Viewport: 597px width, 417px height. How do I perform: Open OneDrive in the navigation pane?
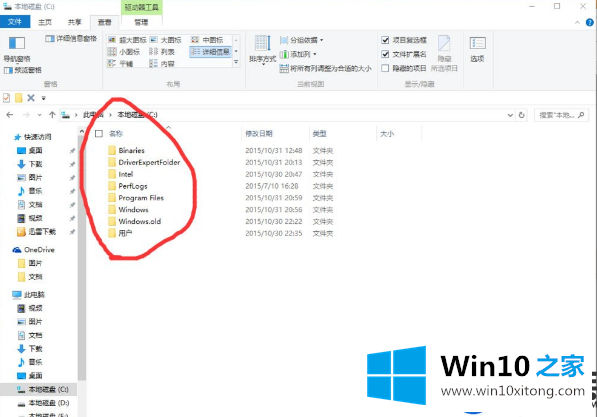click(x=34, y=250)
